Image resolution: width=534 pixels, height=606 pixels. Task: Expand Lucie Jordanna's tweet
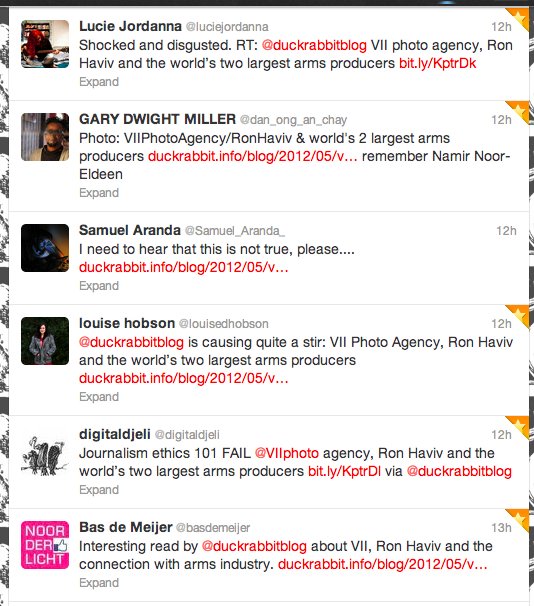[x=99, y=82]
